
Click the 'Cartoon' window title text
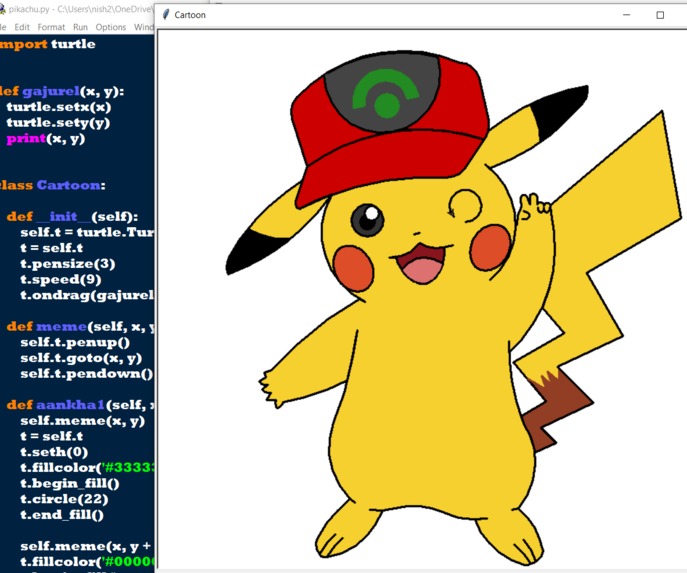click(190, 15)
